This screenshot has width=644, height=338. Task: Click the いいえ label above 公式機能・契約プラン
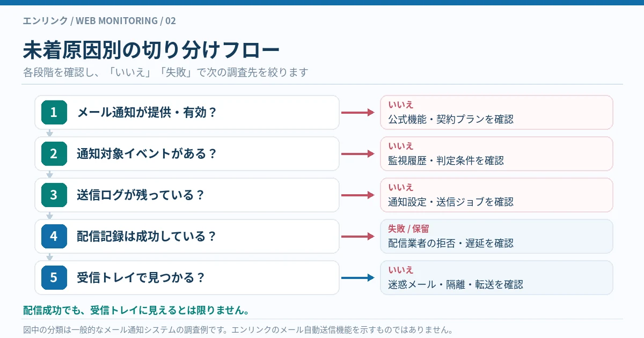coord(401,105)
